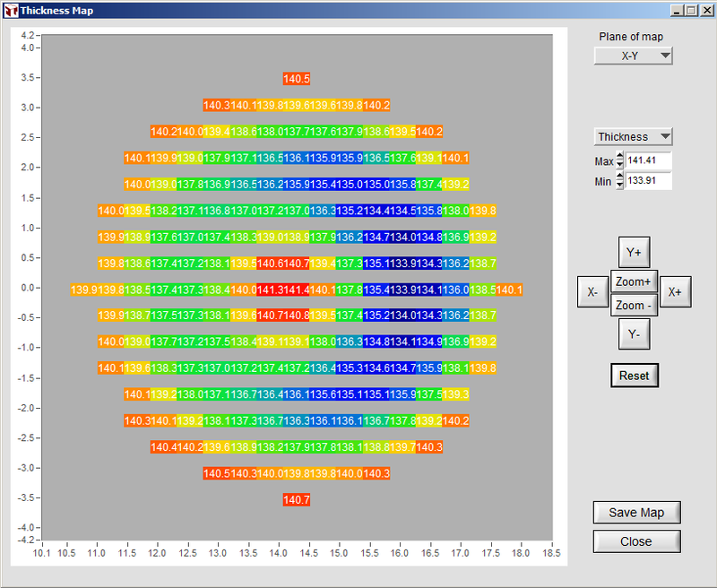This screenshot has width=717, height=588.
Task: Click the single 140.7 cell in the bottom row
Action: tap(297, 500)
